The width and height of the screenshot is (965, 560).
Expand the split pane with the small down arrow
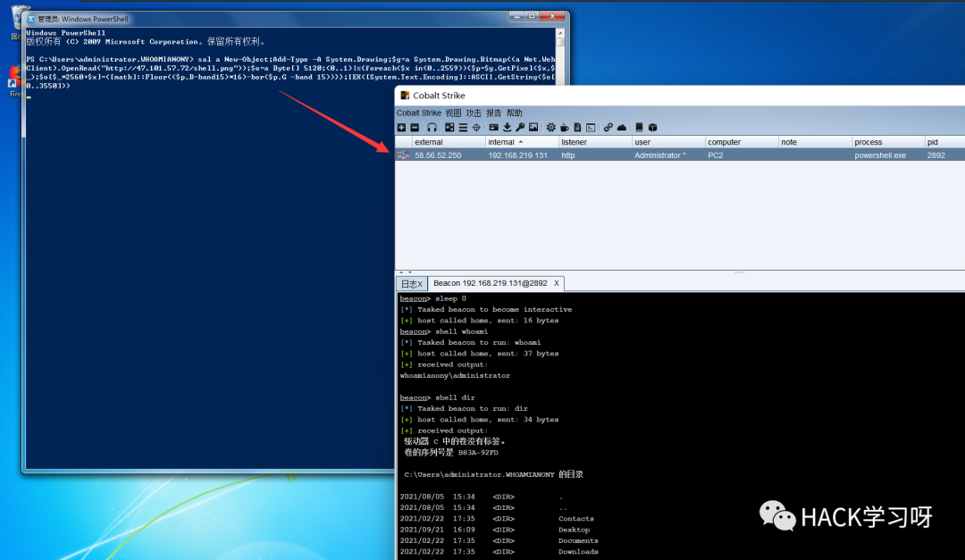(x=410, y=272)
